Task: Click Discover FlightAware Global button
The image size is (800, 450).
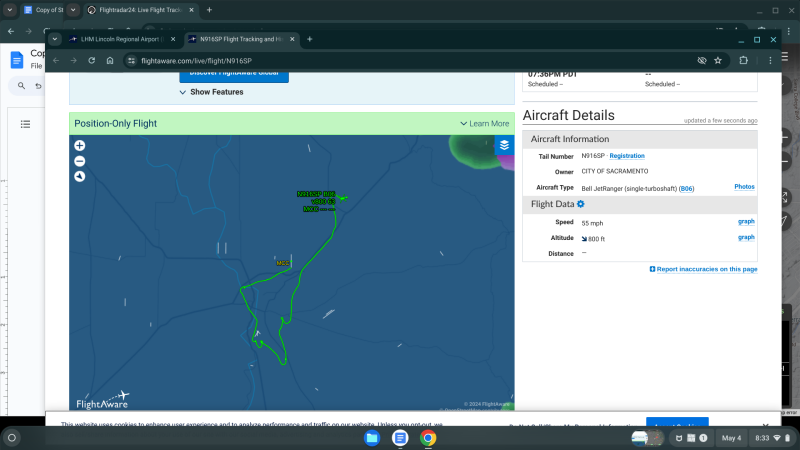Action: 234,76
